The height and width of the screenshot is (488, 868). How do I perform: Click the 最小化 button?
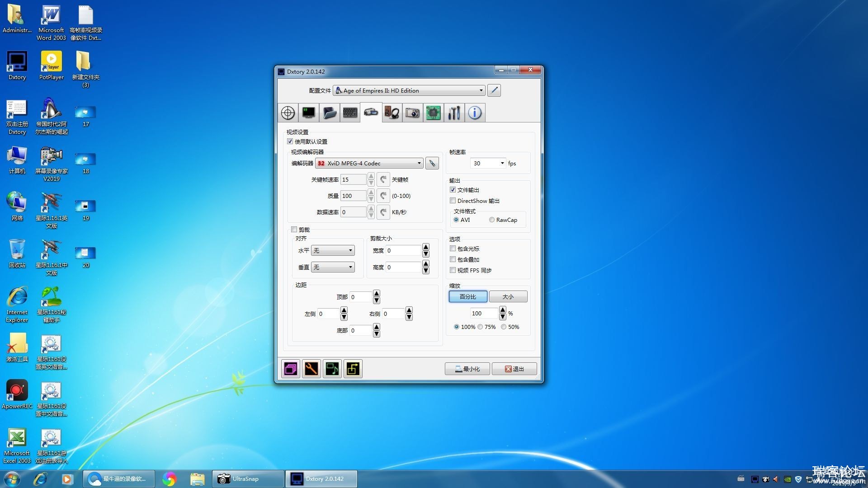pos(467,369)
